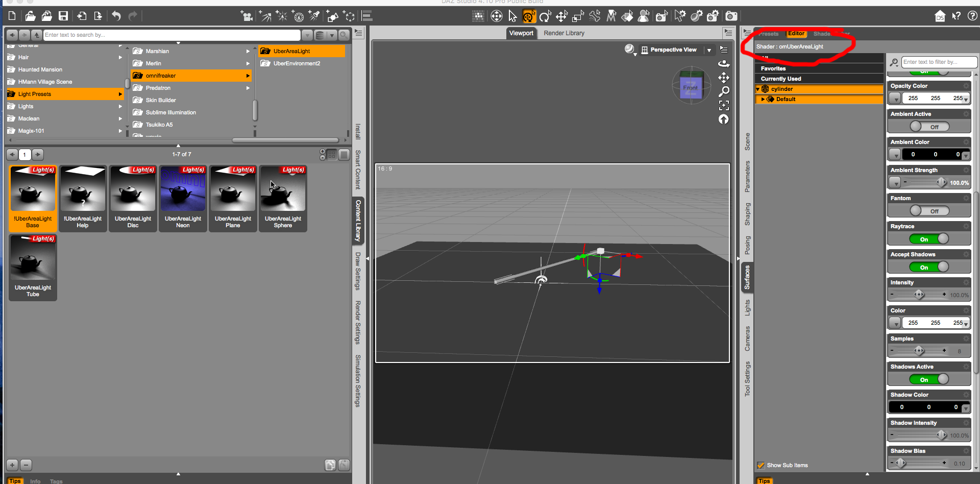Adjust the Intensity slider handle
This screenshot has width=980, height=484.
pos(919,295)
